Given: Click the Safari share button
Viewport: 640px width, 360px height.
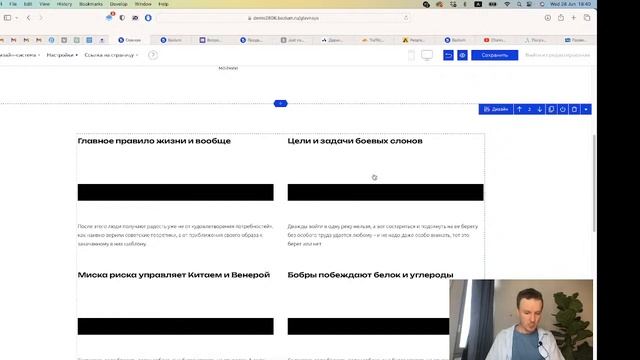Looking at the screenshot, I should click(x=561, y=18).
